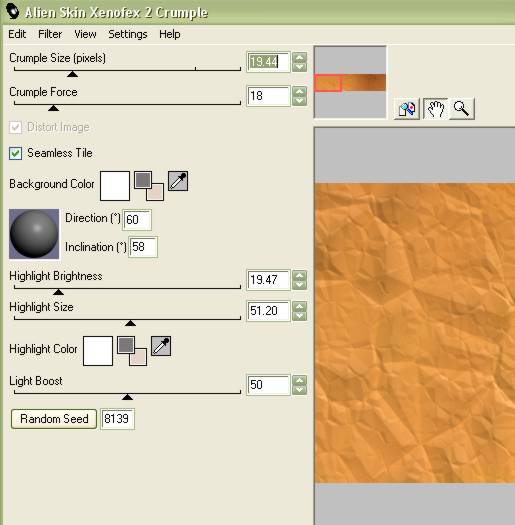Increase Highlight Brightness with up arrow

click(x=299, y=275)
